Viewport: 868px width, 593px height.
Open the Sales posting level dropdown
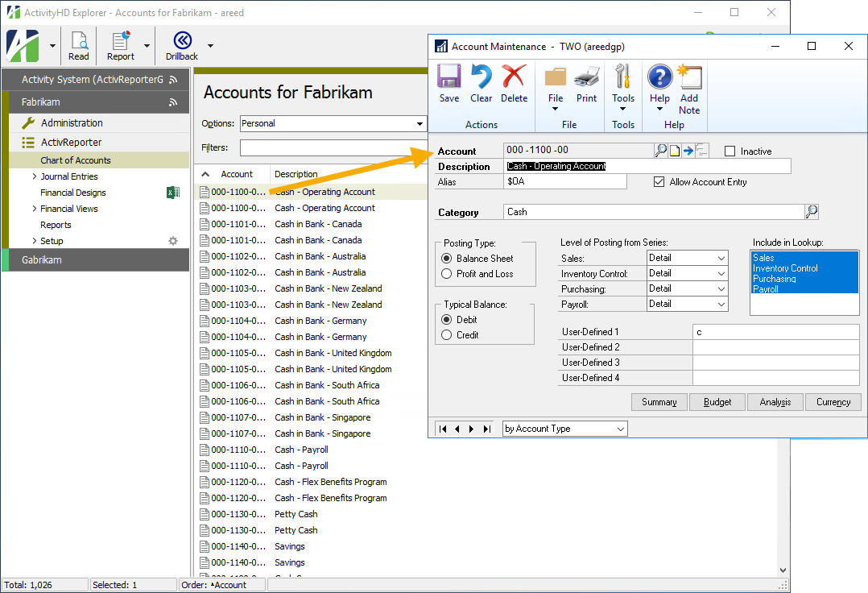pos(721,258)
